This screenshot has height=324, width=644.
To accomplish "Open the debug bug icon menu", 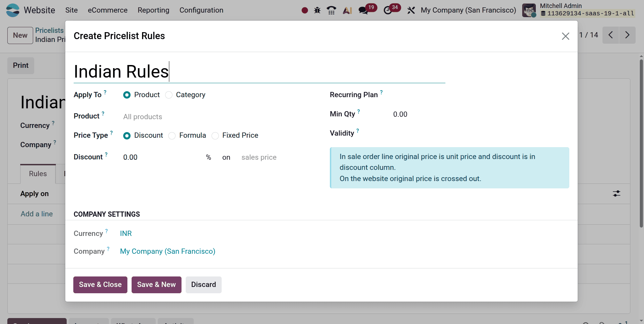I will click(x=317, y=10).
